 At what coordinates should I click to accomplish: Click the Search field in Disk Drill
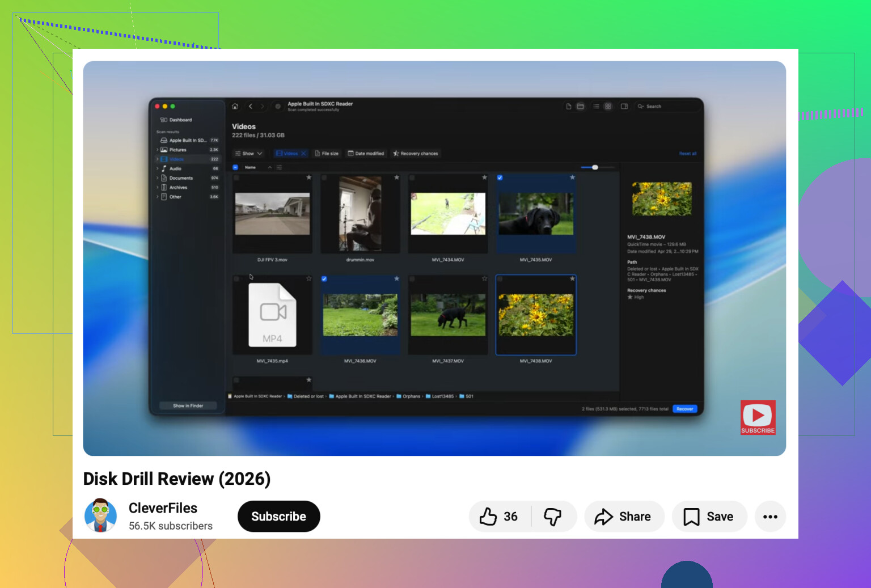667,106
